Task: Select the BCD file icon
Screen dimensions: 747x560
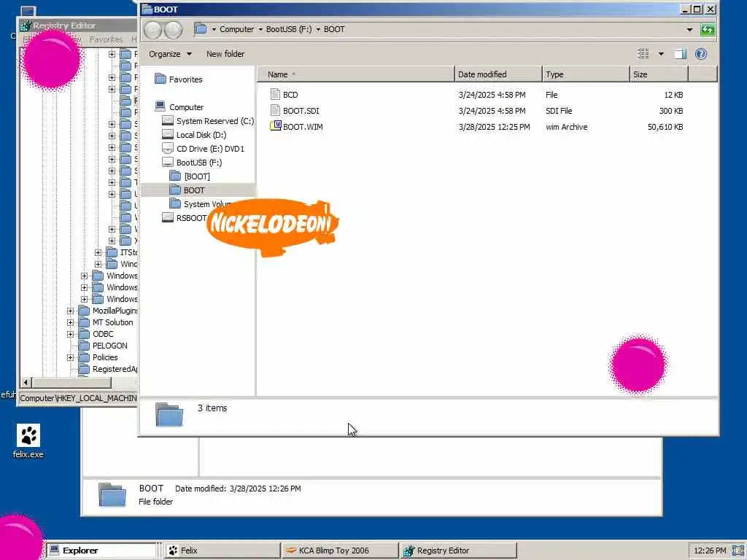Action: click(275, 94)
